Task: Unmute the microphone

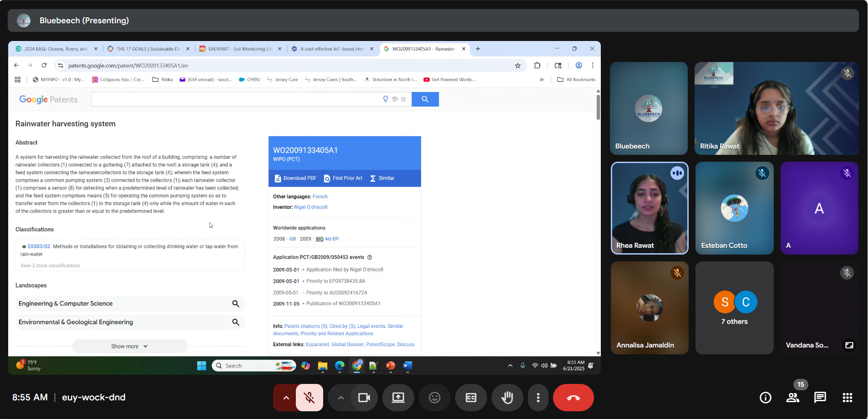Action: [309, 397]
